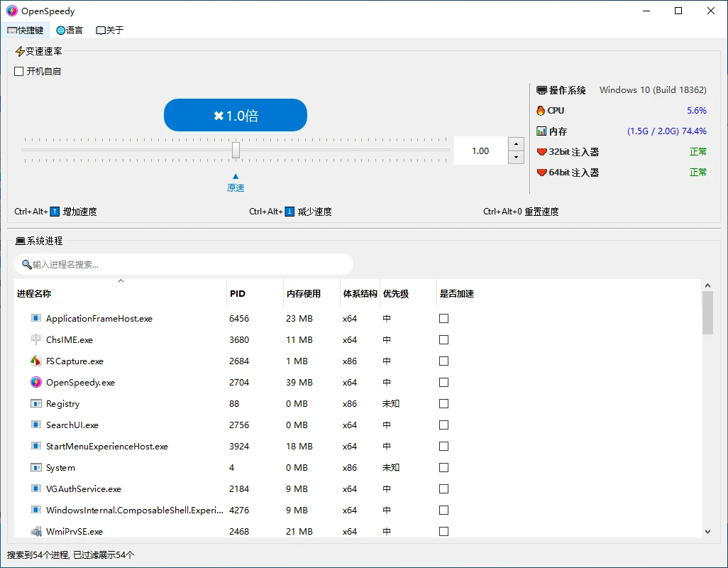Enable the 开机自启 startup checkbox
Image resolution: width=728 pixels, height=568 pixels.
[19, 72]
